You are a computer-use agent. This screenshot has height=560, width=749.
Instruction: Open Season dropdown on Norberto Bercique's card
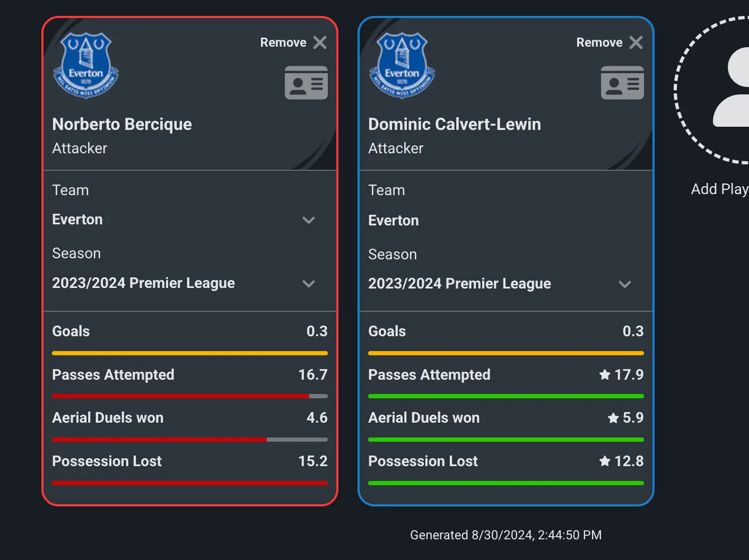(309, 284)
